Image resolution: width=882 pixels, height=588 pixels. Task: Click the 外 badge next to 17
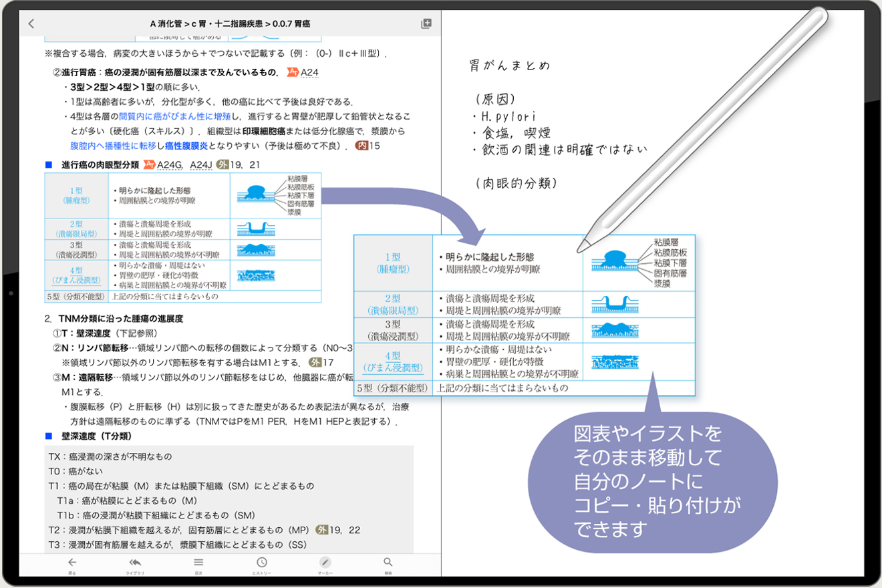(315, 362)
